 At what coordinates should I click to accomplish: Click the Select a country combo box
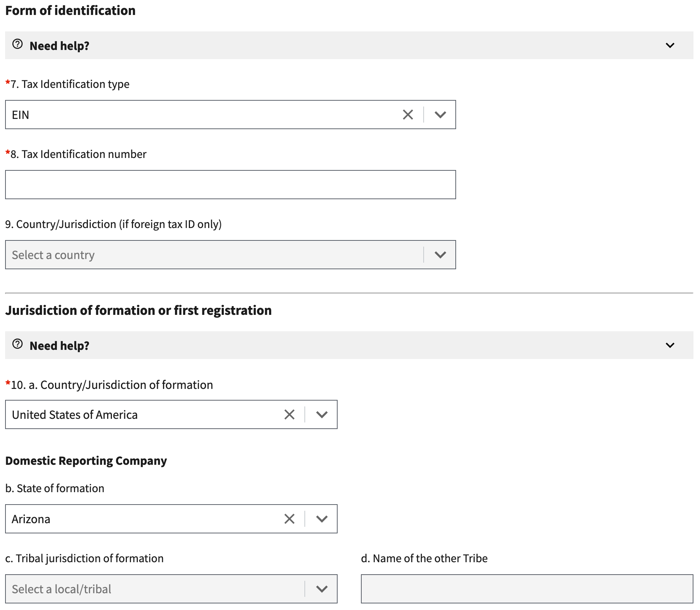click(211, 255)
